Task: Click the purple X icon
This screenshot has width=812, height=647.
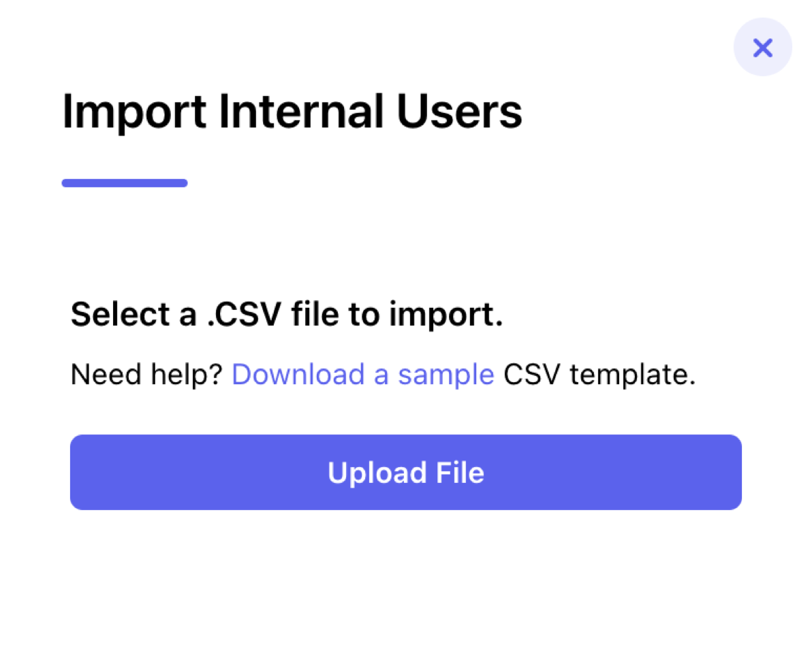Action: (762, 48)
